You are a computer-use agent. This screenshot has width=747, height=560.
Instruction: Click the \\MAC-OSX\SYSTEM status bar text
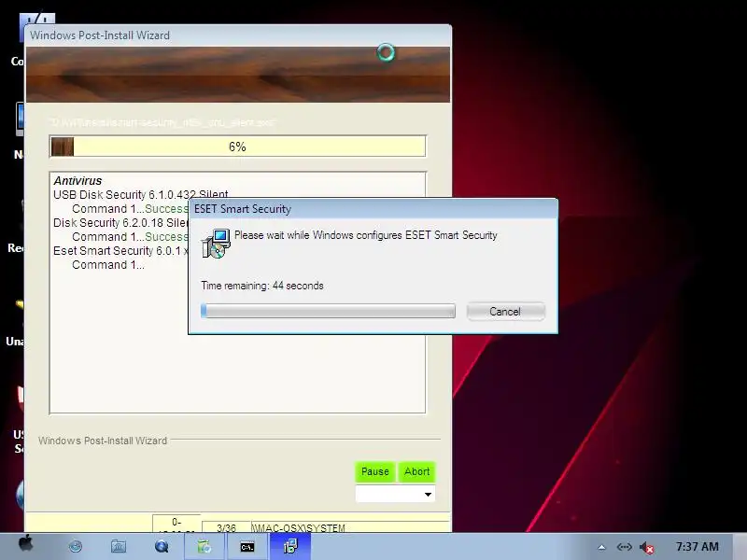(x=299, y=527)
